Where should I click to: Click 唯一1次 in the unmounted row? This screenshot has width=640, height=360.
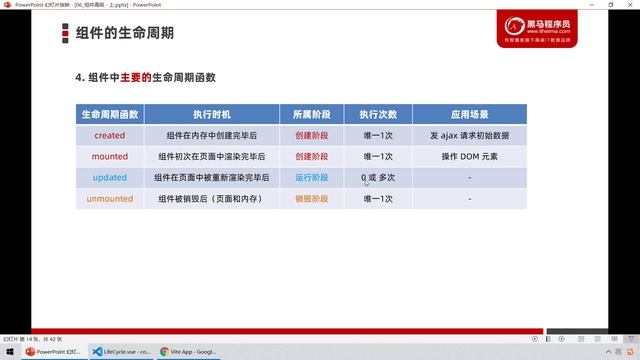coord(378,199)
